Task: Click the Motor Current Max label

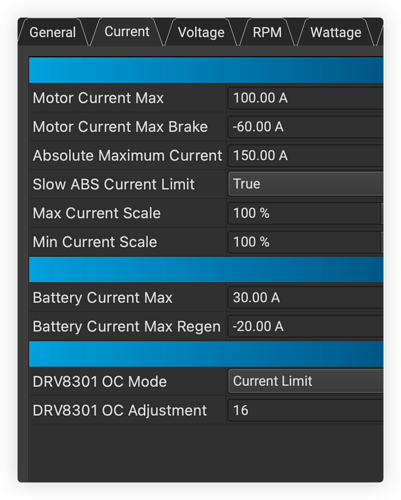Action: pos(98,98)
